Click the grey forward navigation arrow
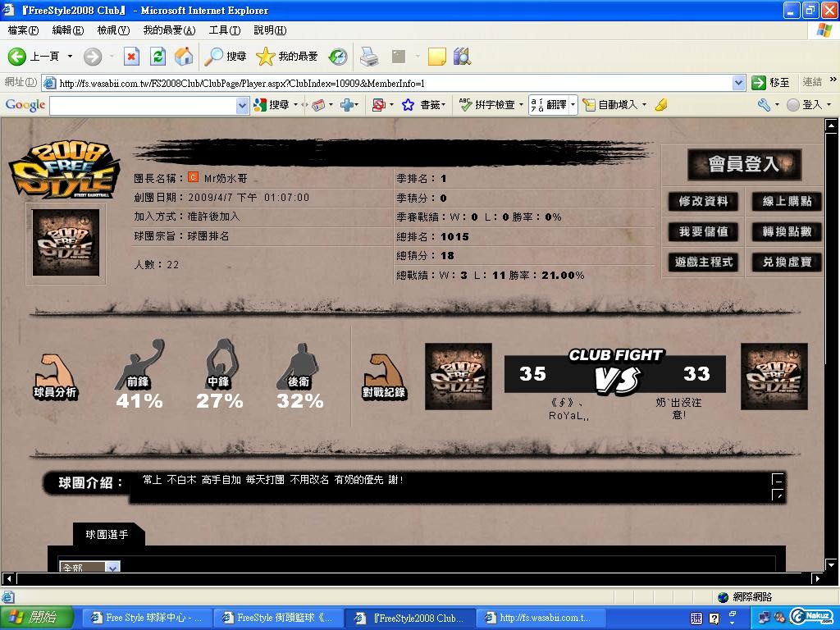840x630 pixels. coord(92,57)
